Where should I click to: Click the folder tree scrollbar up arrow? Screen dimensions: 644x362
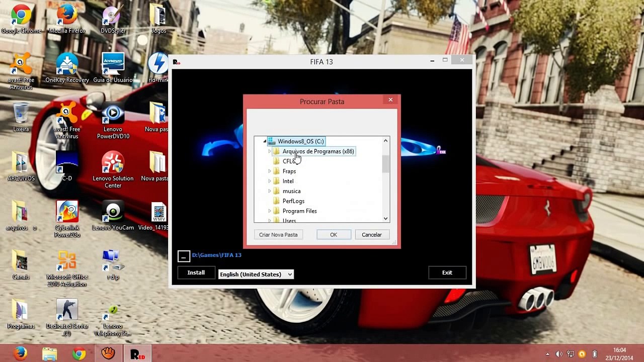pos(386,141)
